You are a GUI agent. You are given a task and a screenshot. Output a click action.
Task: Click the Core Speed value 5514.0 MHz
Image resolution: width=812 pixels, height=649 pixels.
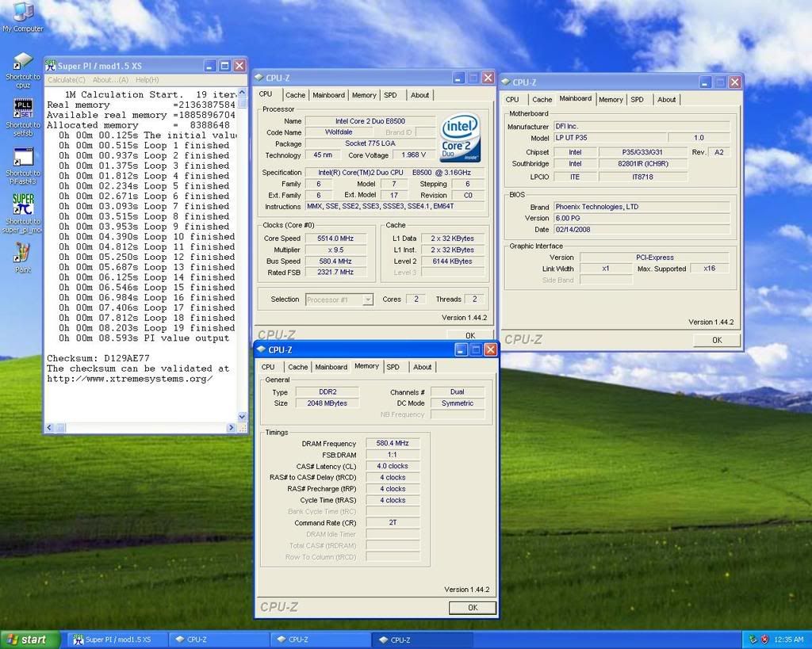[335, 239]
